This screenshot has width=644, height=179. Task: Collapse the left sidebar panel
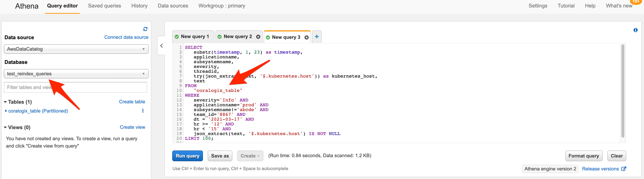(x=162, y=46)
